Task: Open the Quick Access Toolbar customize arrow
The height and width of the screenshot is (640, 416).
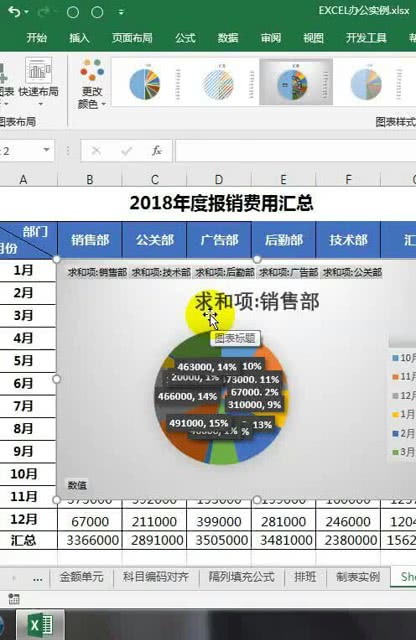Action: (121, 13)
